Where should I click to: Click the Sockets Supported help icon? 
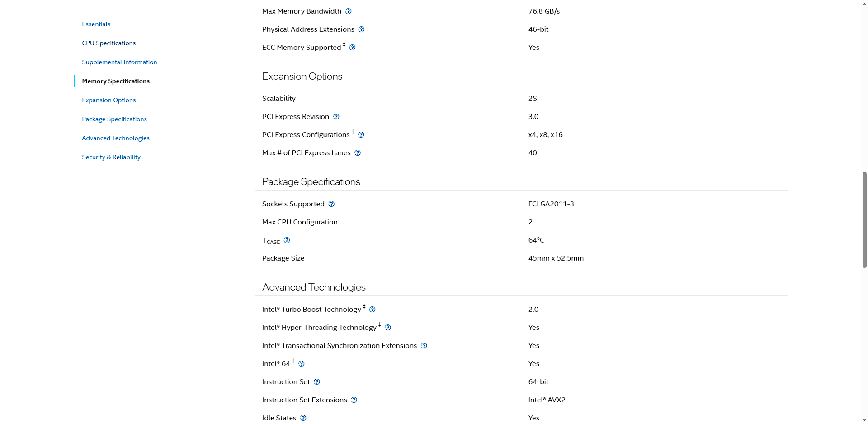click(331, 204)
